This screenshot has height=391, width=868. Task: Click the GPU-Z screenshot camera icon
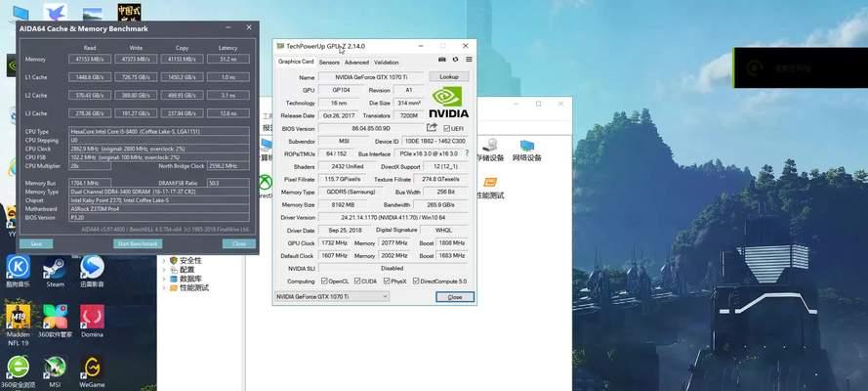tap(441, 60)
